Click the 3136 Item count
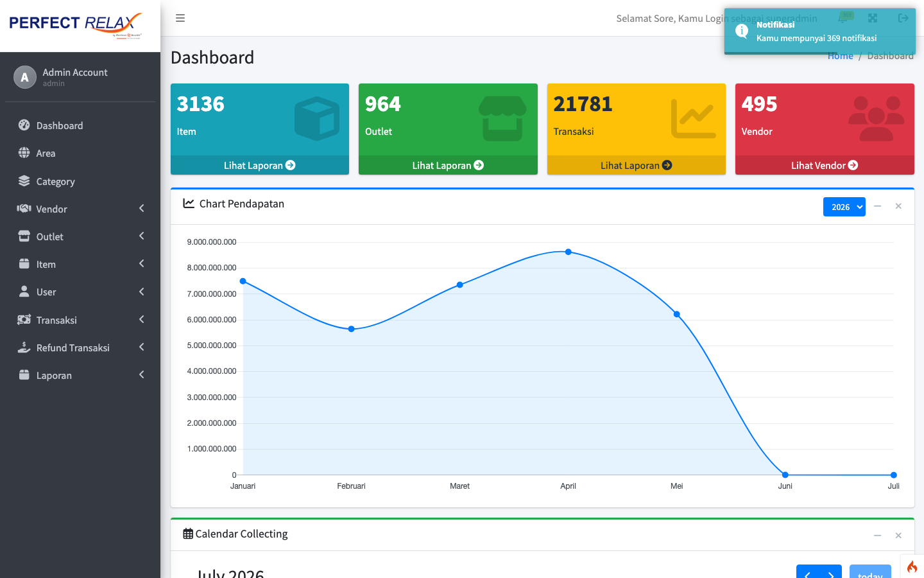 coord(201,104)
